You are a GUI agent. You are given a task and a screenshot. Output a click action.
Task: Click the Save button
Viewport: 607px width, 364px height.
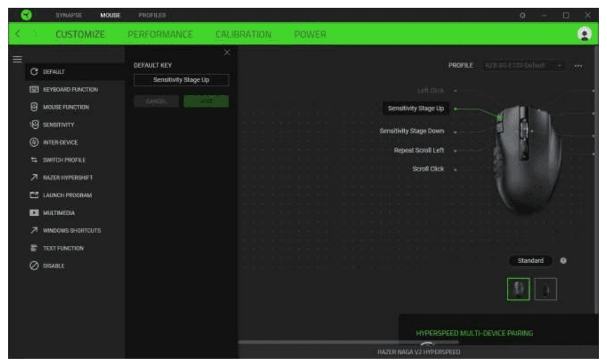205,101
